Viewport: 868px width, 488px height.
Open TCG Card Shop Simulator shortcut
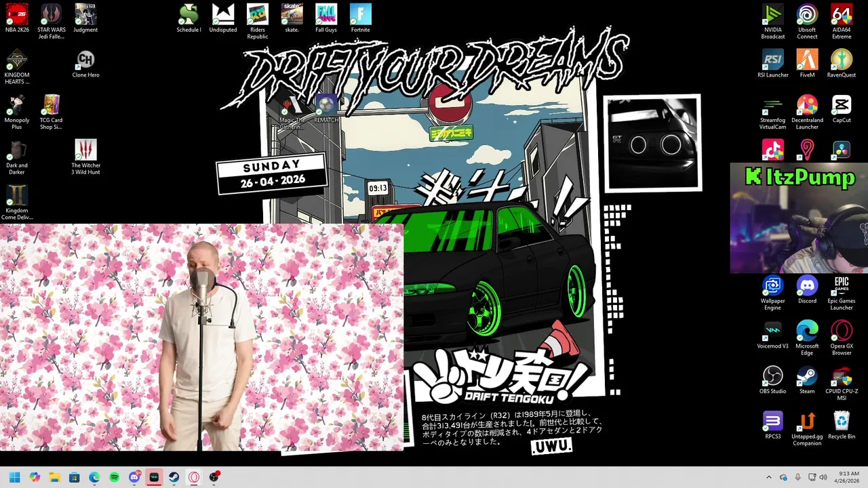(52, 112)
